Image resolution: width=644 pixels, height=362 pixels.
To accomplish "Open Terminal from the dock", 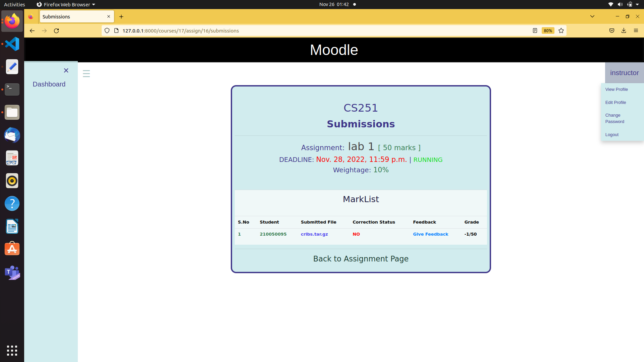I will point(12,89).
